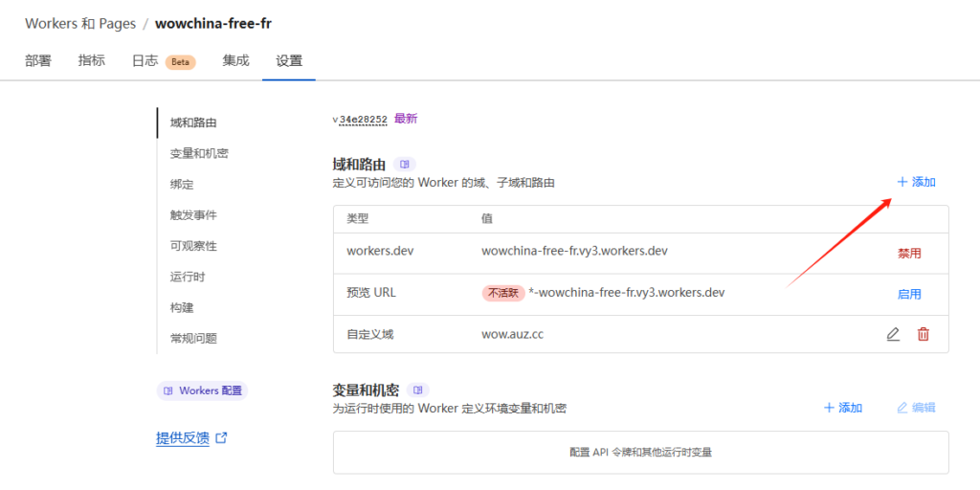
Task: Delete custom domain wow.auz.cc with trash icon
Action: [x=924, y=334]
